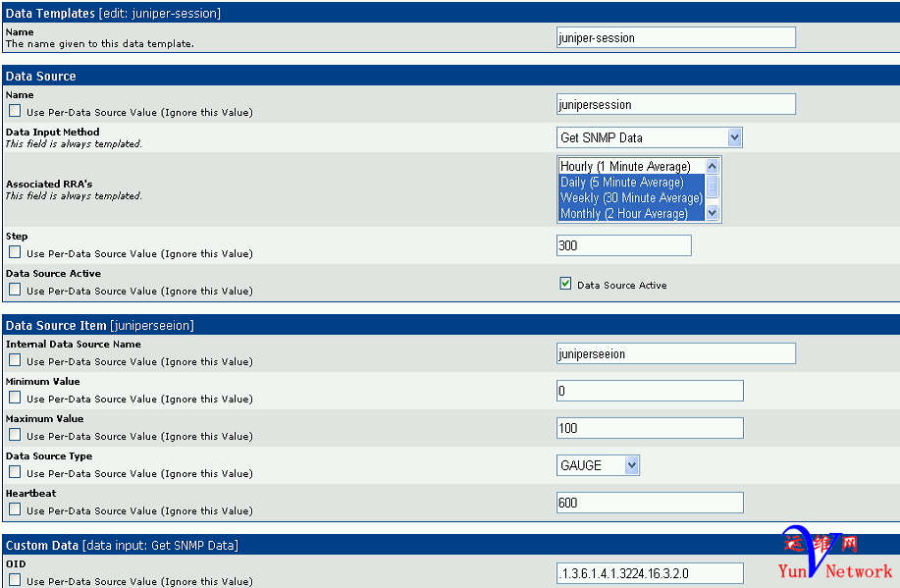Click the Minimum Value field
900x588 pixels.
pyautogui.click(x=650, y=391)
